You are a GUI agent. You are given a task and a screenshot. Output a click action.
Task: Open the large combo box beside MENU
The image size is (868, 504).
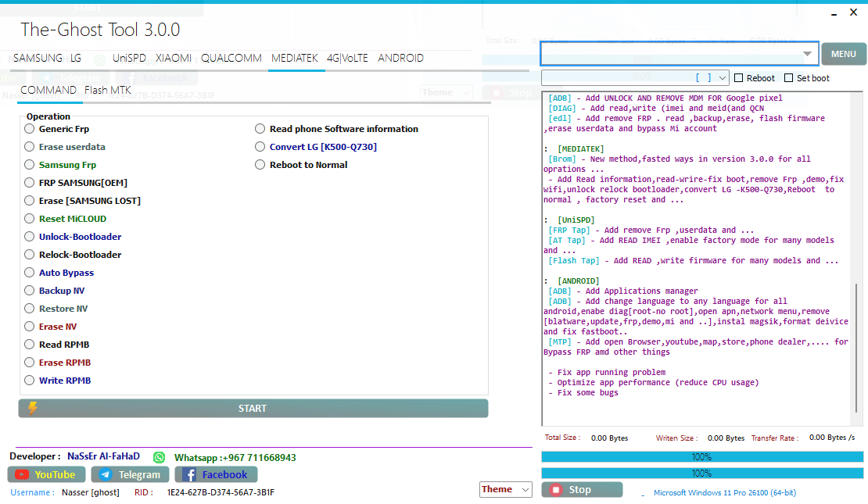click(807, 54)
